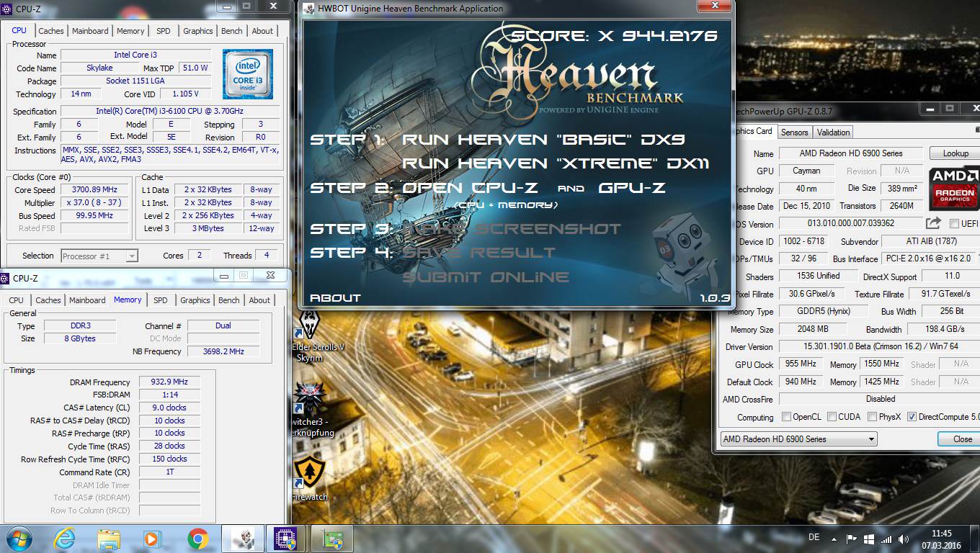Launch Internet Explorer from the taskbar

pyautogui.click(x=64, y=539)
